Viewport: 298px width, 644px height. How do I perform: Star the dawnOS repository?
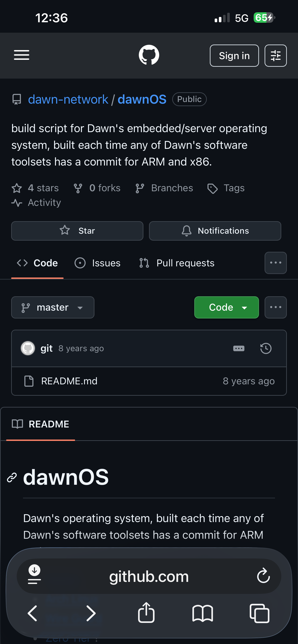77,231
